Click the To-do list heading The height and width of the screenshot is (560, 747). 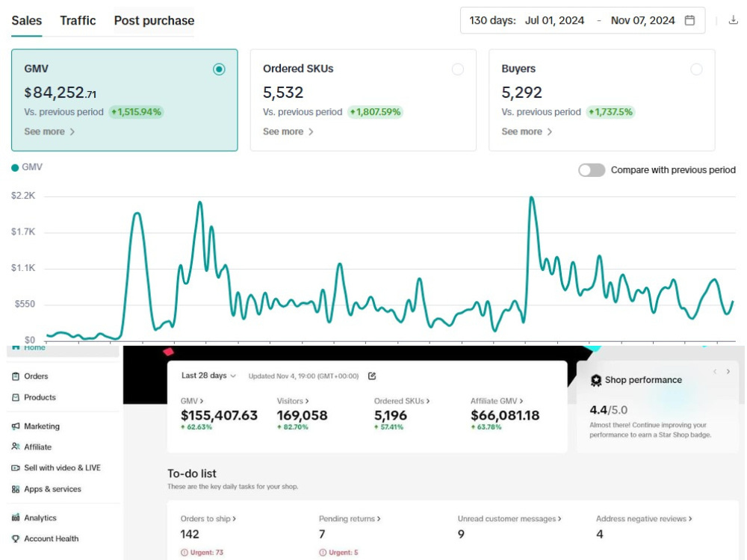[191, 473]
